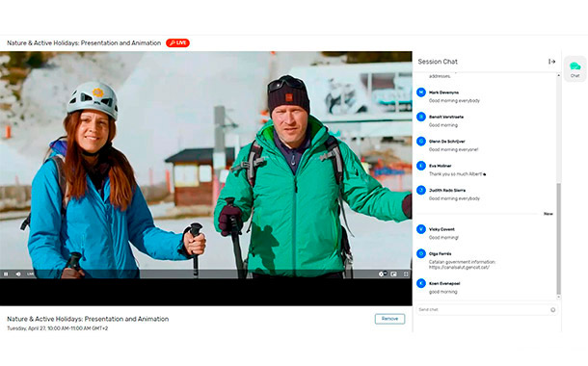Open the canalsalut.gencat.cat link in chat
Image resolution: width=588 pixels, height=366 pixels.
459,267
